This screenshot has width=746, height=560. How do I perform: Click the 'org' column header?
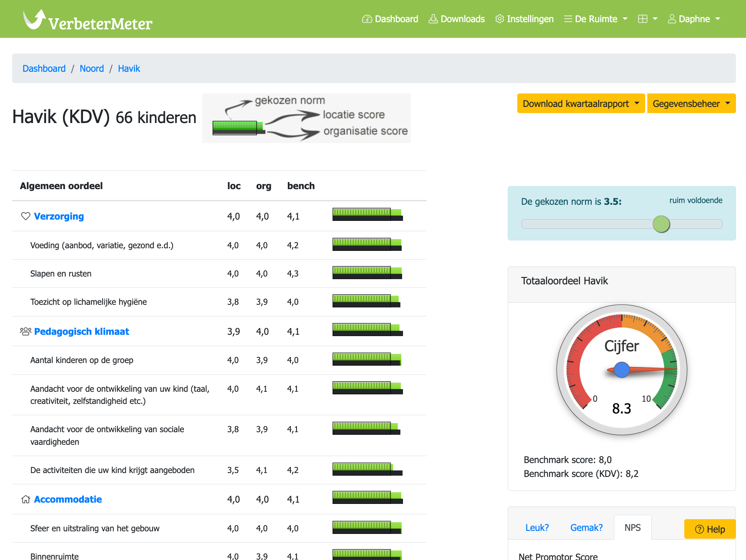pyautogui.click(x=263, y=186)
